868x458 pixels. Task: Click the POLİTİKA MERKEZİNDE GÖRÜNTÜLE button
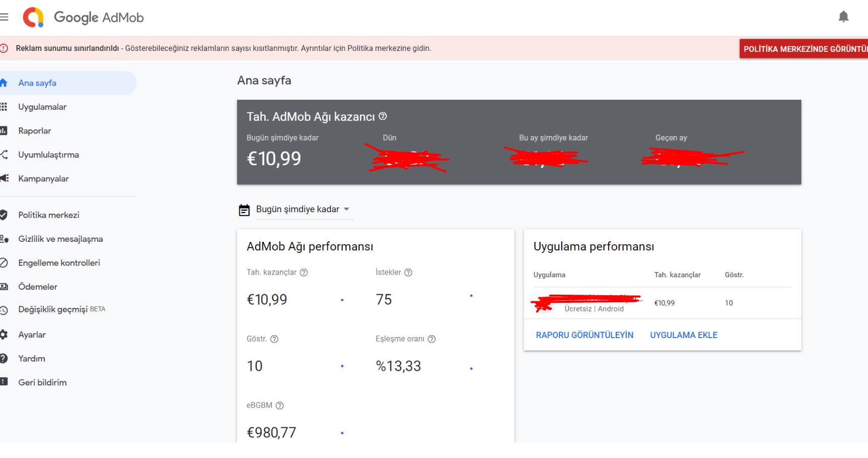[x=804, y=49]
